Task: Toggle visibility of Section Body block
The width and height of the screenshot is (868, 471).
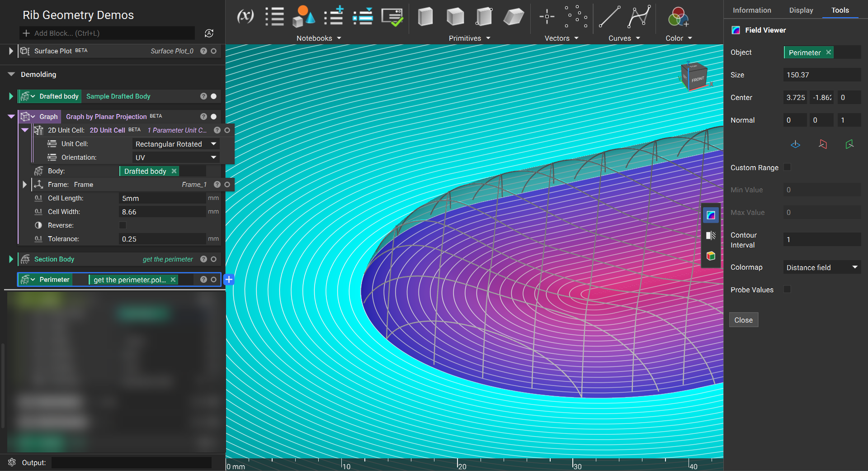Action: coord(213,259)
